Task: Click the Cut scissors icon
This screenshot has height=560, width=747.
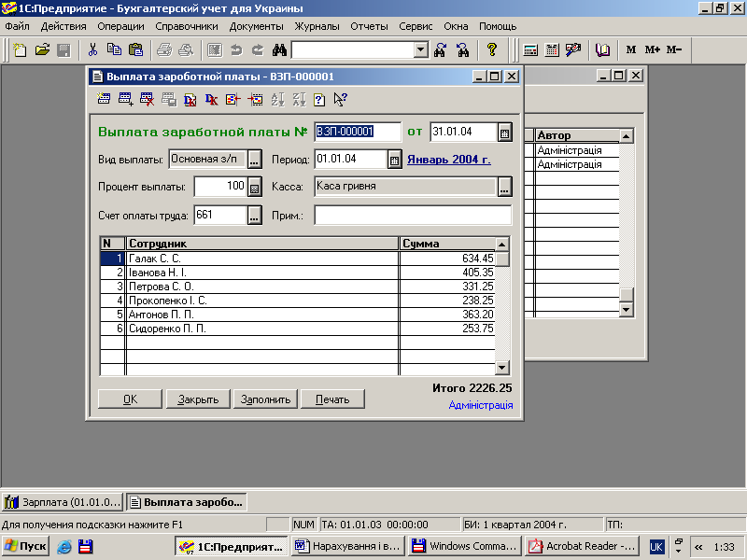Action: [x=92, y=49]
